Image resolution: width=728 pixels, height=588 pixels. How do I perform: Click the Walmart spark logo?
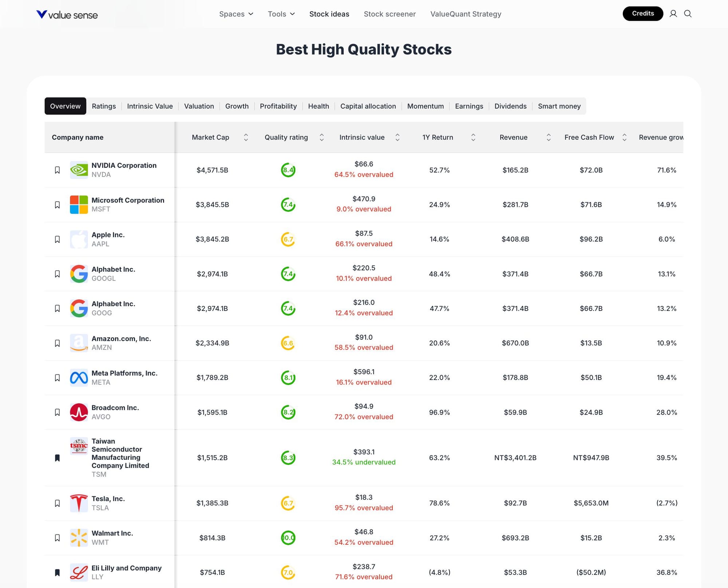pos(79,538)
